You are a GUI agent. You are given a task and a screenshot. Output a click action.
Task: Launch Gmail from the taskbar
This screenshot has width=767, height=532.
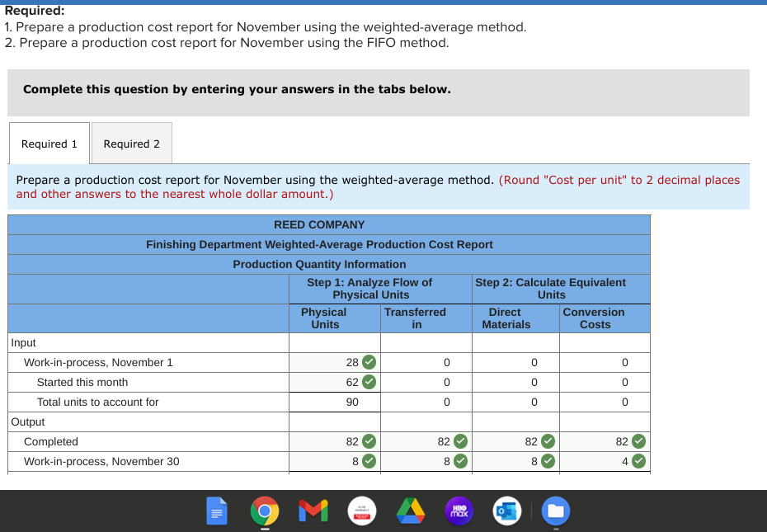313,511
